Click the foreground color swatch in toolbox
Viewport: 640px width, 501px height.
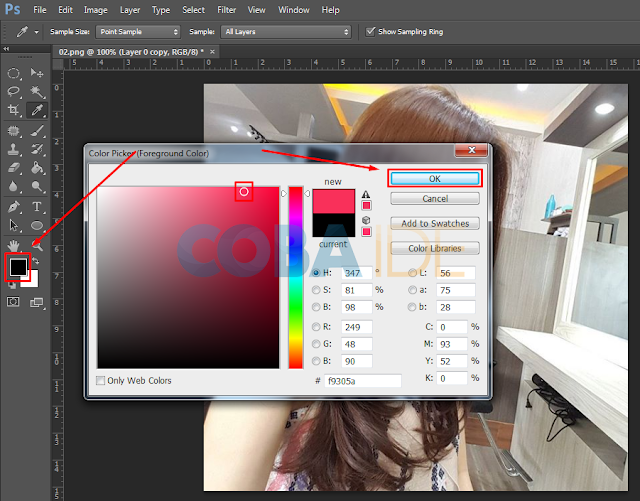point(18,267)
